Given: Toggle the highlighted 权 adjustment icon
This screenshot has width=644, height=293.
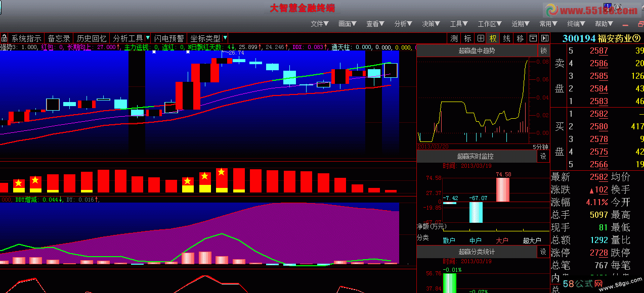Looking at the screenshot, I should pyautogui.click(x=493, y=38).
